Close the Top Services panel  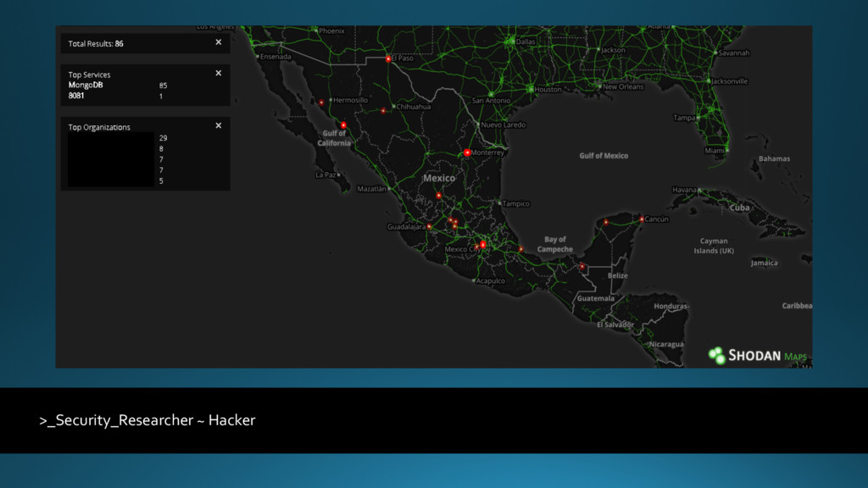click(219, 73)
